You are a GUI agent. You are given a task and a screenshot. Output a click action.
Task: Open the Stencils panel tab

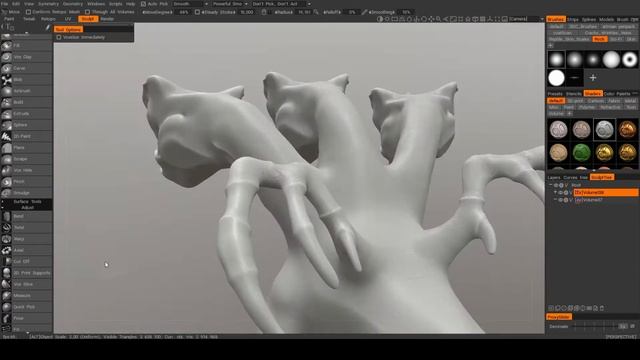(x=573, y=93)
